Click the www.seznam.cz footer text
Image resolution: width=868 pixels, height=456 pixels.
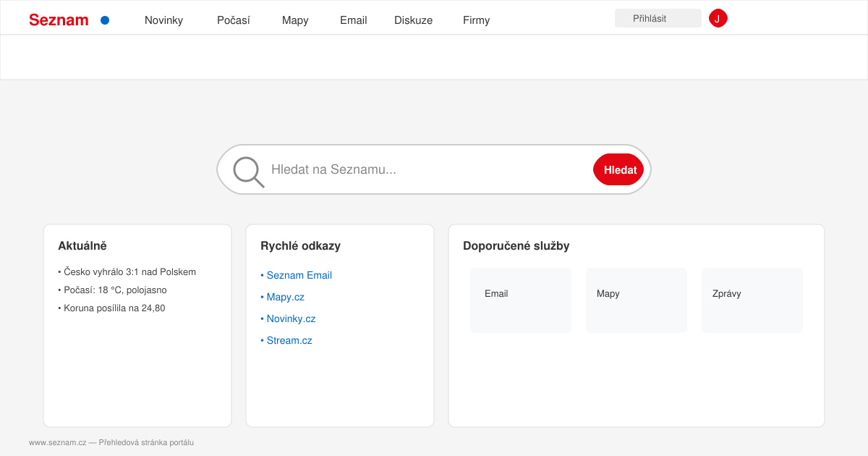tap(111, 442)
